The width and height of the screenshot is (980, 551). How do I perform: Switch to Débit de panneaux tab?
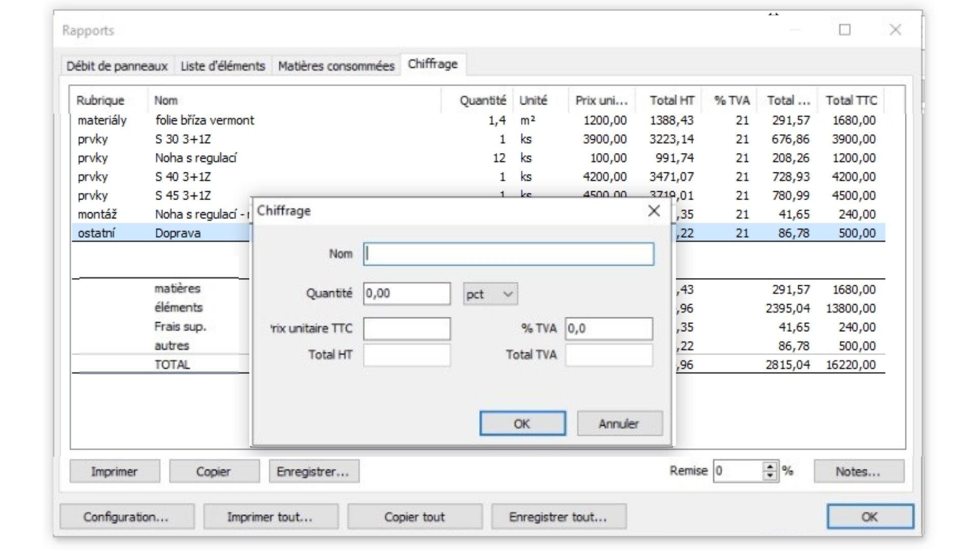(117, 66)
